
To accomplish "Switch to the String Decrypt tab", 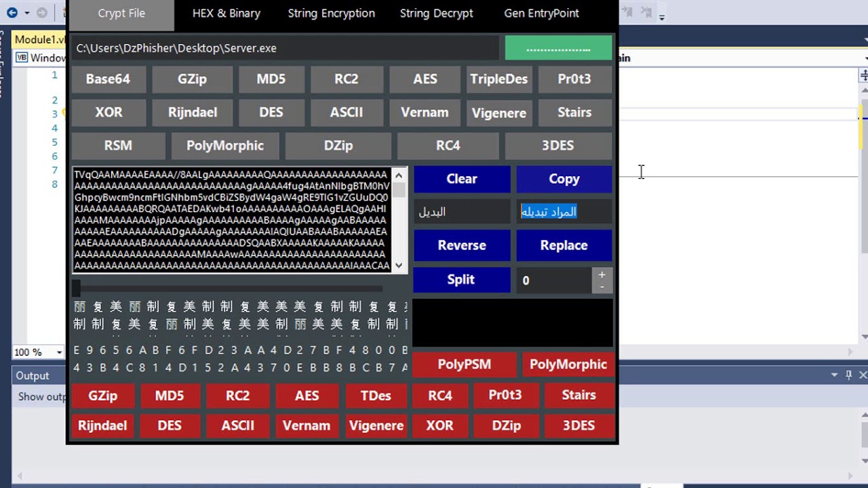I will tap(436, 14).
